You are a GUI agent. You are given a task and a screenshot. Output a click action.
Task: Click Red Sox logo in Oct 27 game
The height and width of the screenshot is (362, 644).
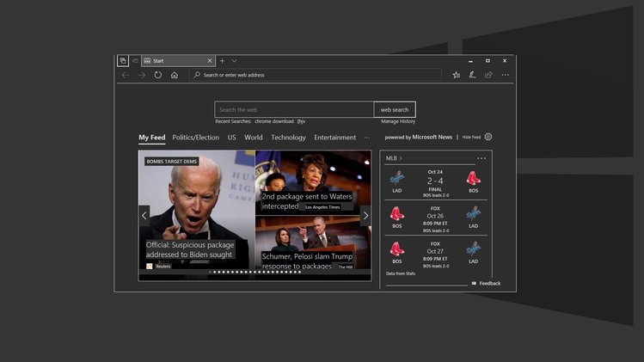tap(396, 249)
